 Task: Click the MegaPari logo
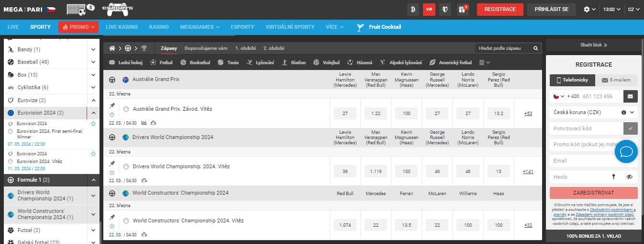pos(29,9)
